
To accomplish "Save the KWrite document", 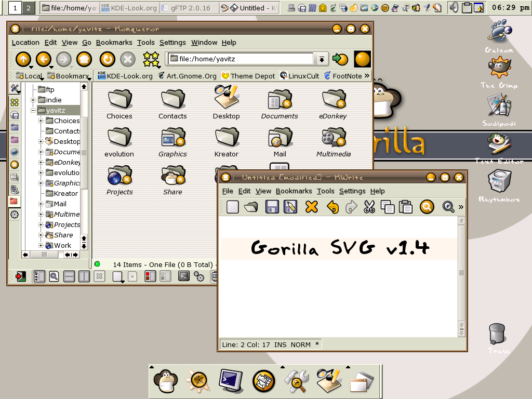I will pos(272,207).
